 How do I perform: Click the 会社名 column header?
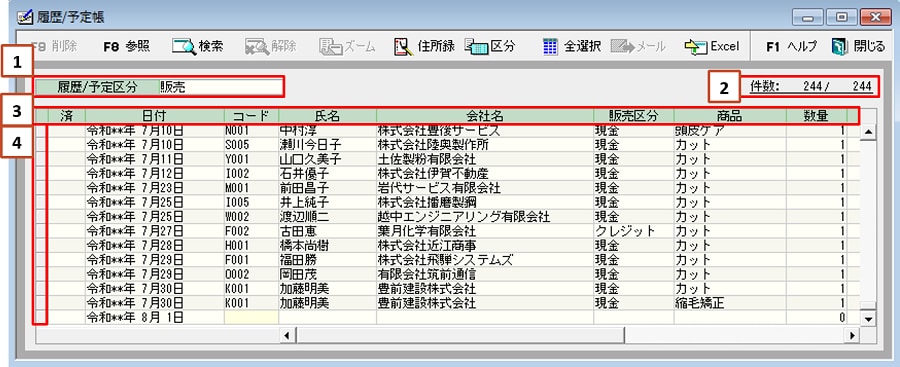tap(485, 116)
